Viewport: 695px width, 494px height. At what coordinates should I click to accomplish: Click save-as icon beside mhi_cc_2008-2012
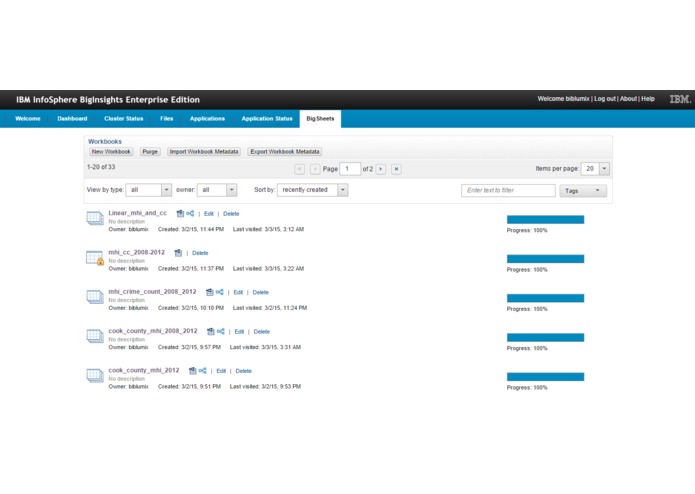pos(178,253)
